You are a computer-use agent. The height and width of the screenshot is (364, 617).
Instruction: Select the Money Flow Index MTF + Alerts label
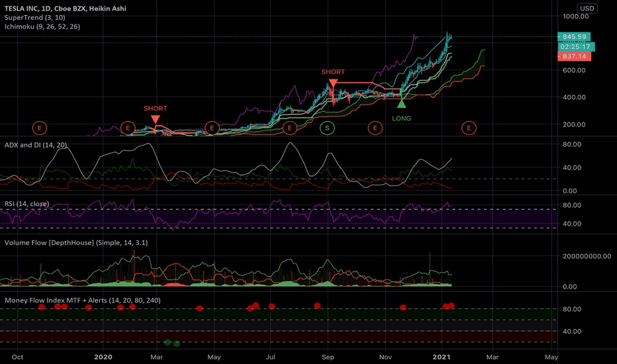tap(83, 300)
